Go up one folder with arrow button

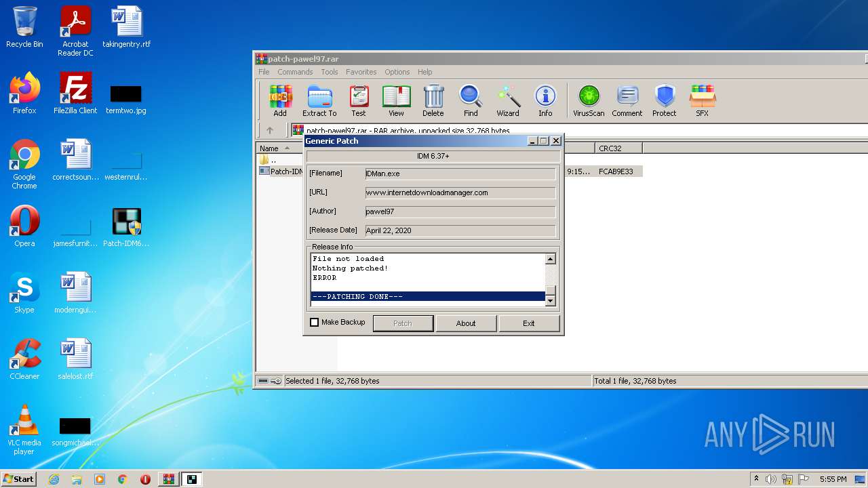270,130
